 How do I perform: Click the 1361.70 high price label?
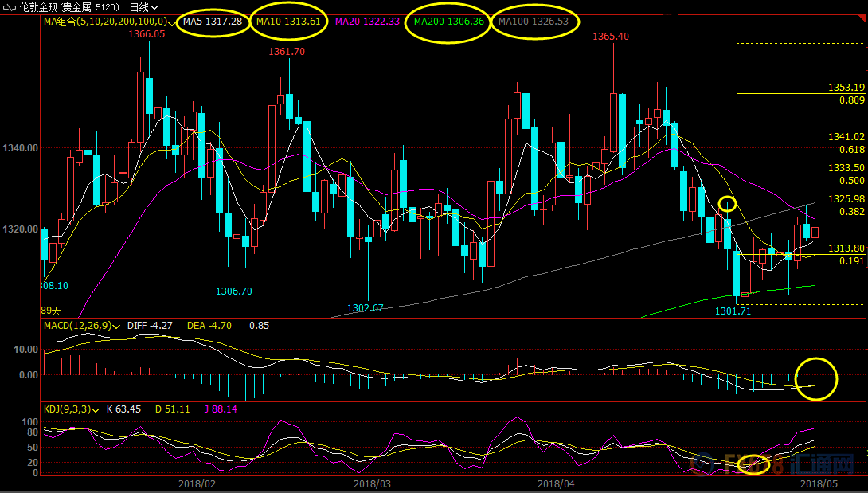(287, 52)
